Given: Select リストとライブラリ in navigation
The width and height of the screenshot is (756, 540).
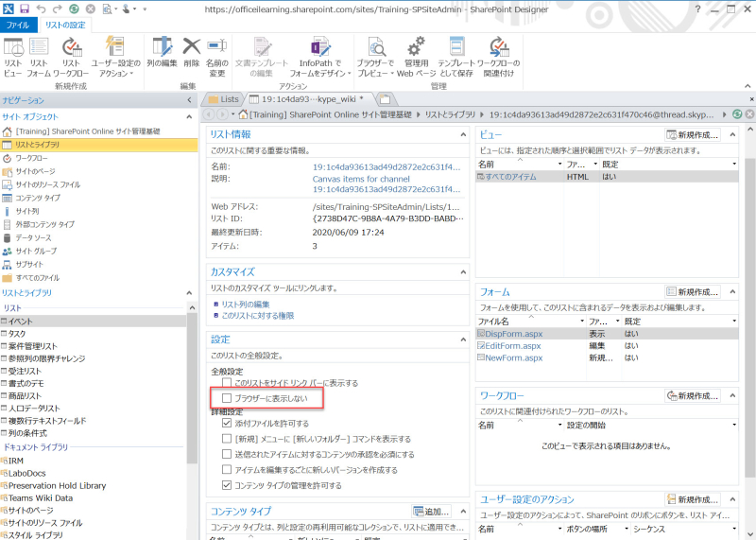Looking at the screenshot, I should 99,145.
